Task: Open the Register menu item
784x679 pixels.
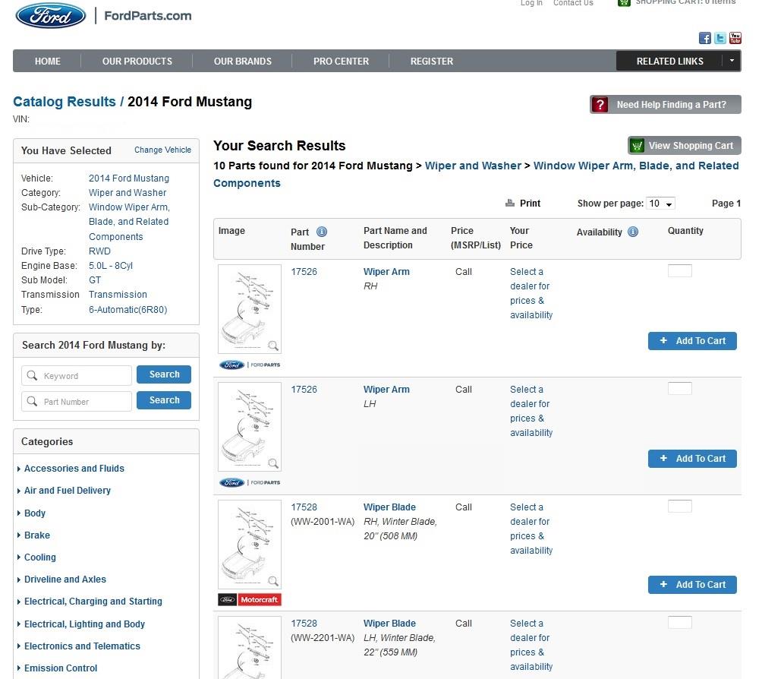Action: pyautogui.click(x=432, y=61)
